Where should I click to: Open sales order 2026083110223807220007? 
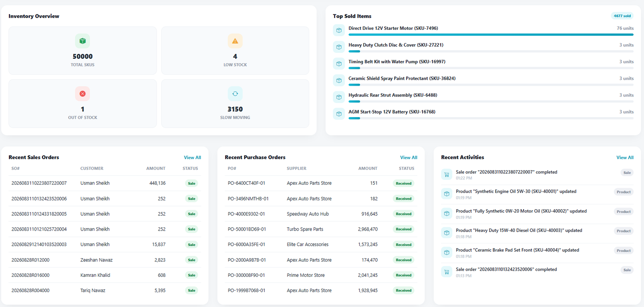point(39,183)
